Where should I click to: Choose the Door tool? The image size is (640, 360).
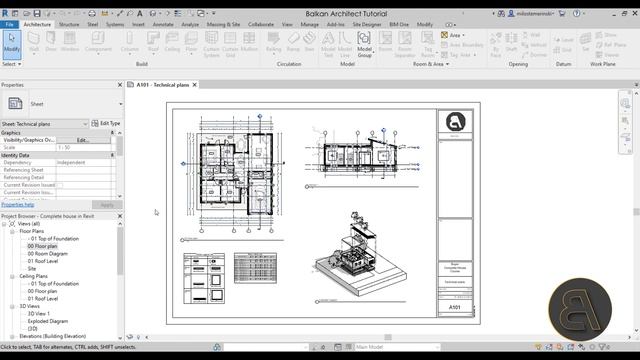coord(51,42)
